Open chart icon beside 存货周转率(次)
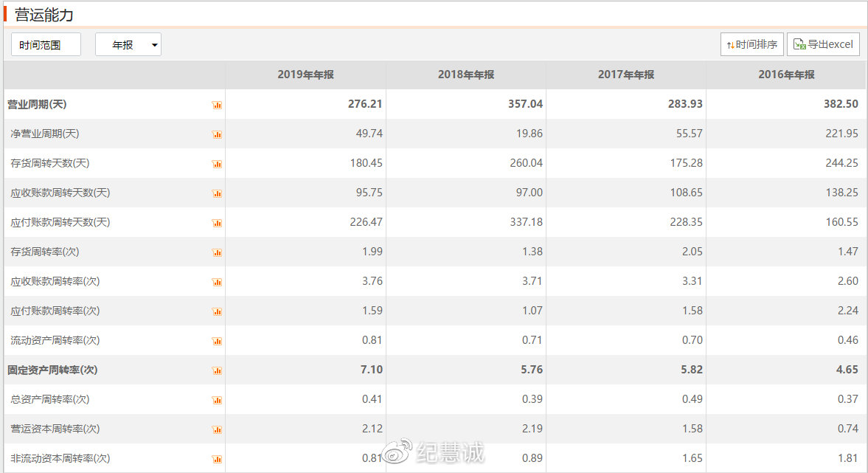 tap(217, 252)
